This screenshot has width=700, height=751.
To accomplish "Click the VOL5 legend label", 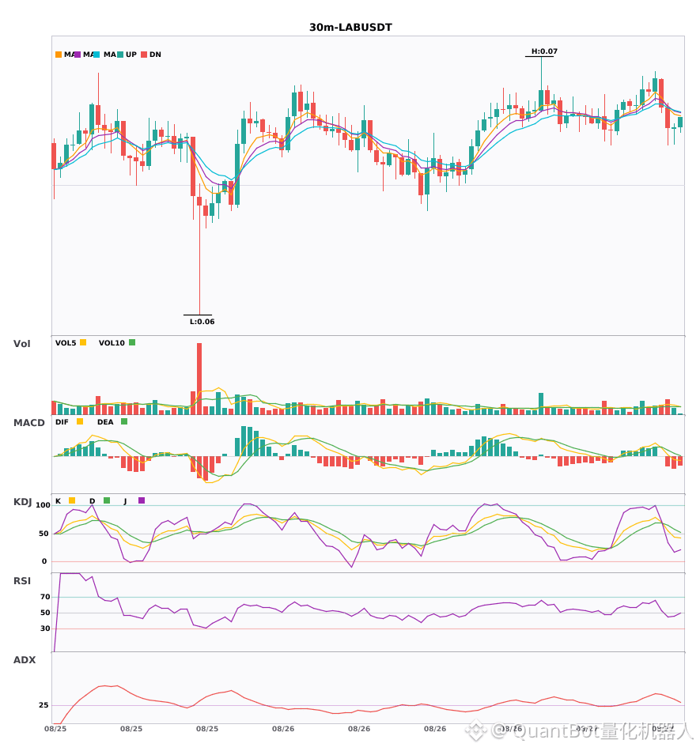I will [66, 343].
